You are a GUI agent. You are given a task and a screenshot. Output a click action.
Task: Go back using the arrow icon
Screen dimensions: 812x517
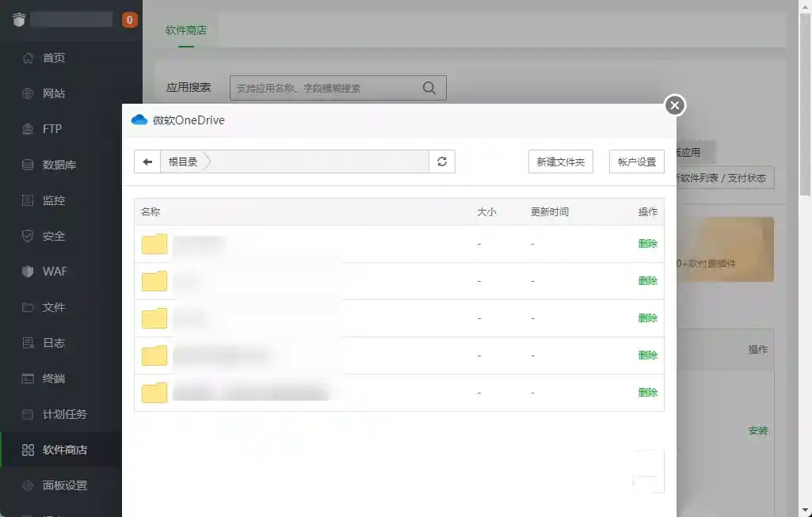[x=147, y=162]
